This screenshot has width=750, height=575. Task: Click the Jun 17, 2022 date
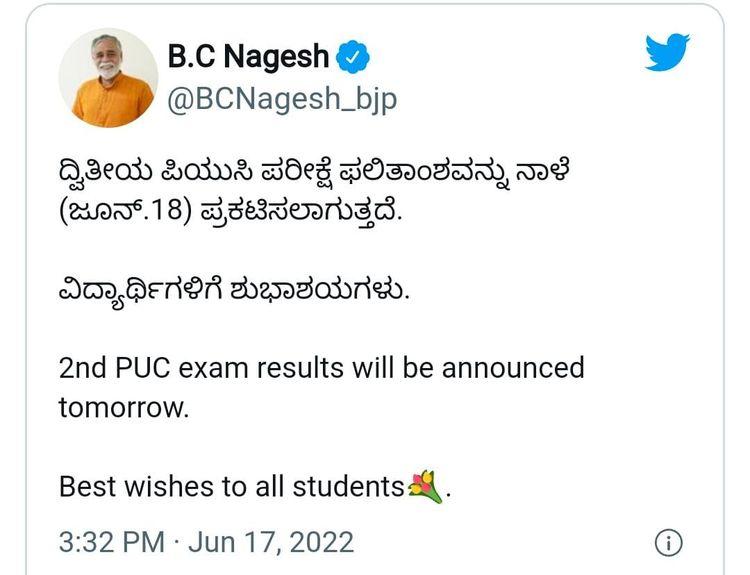(x=271, y=543)
